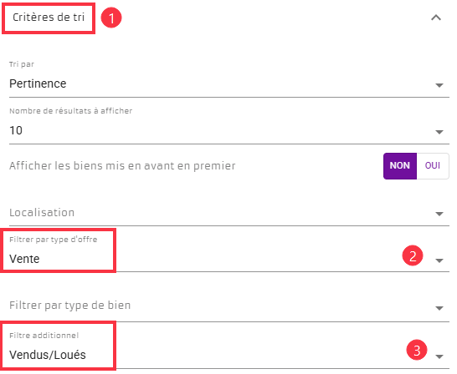Open the Nombre de résultats dropdown arrow
This screenshot has width=457, height=374.
(x=439, y=132)
